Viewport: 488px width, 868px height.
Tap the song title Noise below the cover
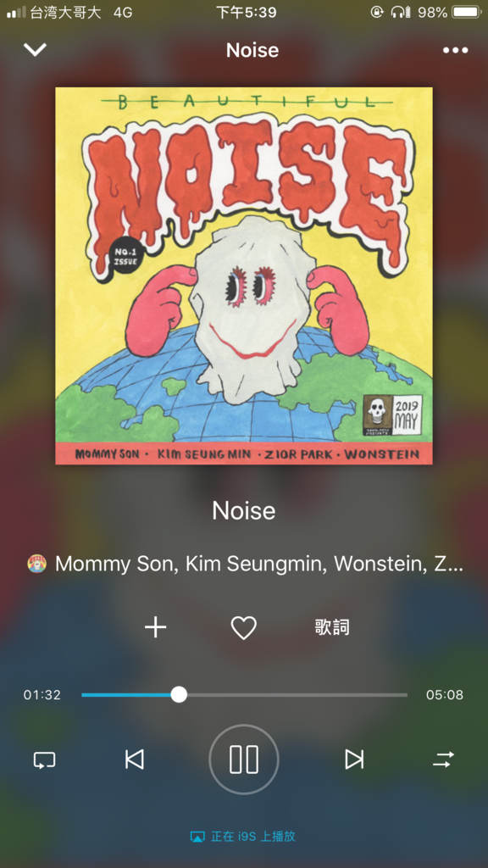[x=244, y=510]
